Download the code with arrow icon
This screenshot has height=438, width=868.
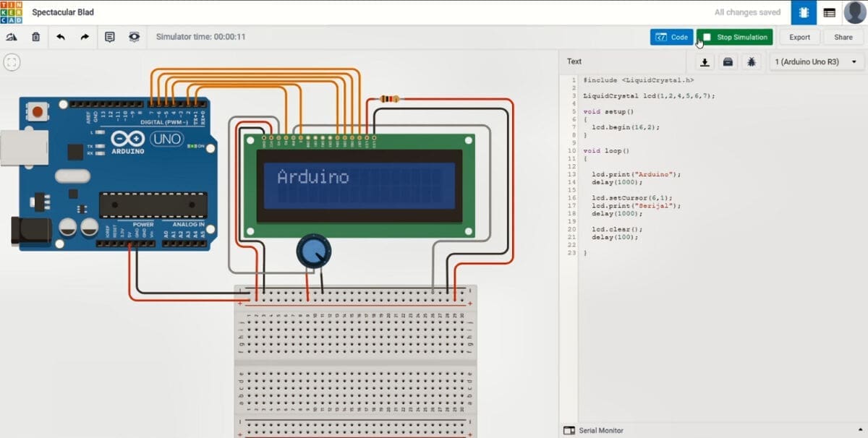tap(705, 62)
